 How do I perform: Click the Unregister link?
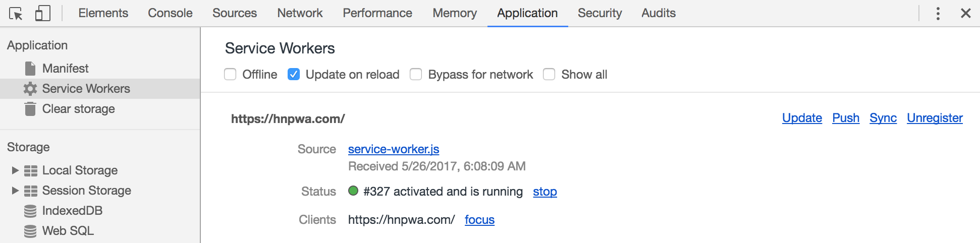click(935, 118)
